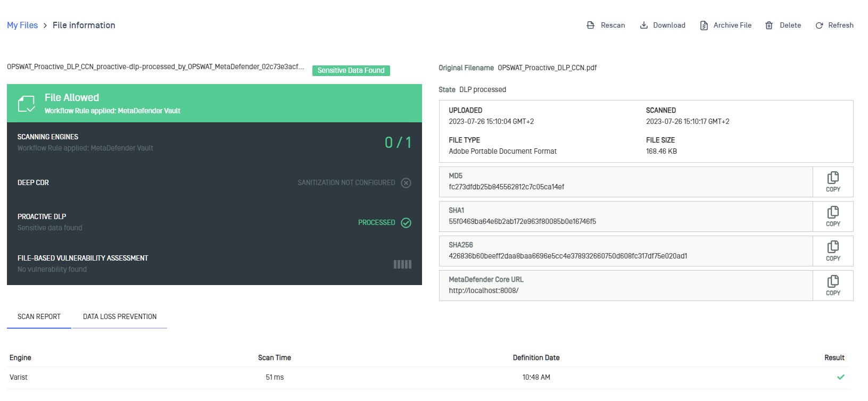Copy the MD5 hash value
Screen dimensions: 868x401
pos(833,182)
